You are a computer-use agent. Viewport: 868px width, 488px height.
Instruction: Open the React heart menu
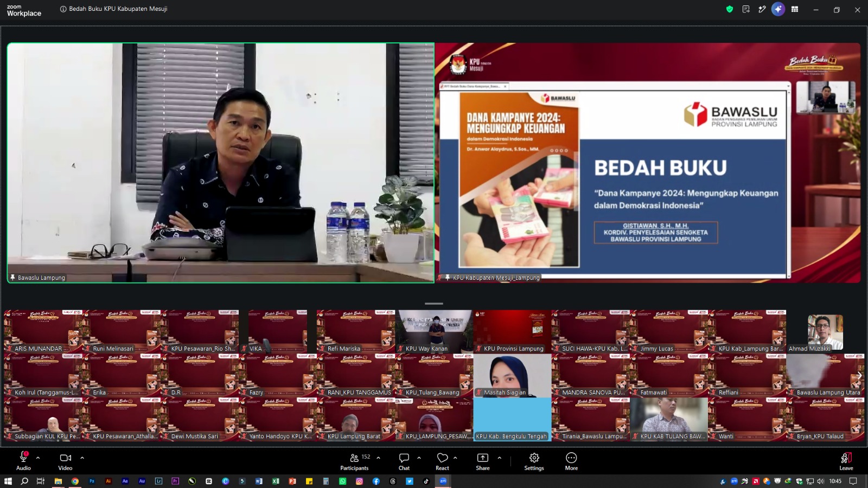[442, 460]
